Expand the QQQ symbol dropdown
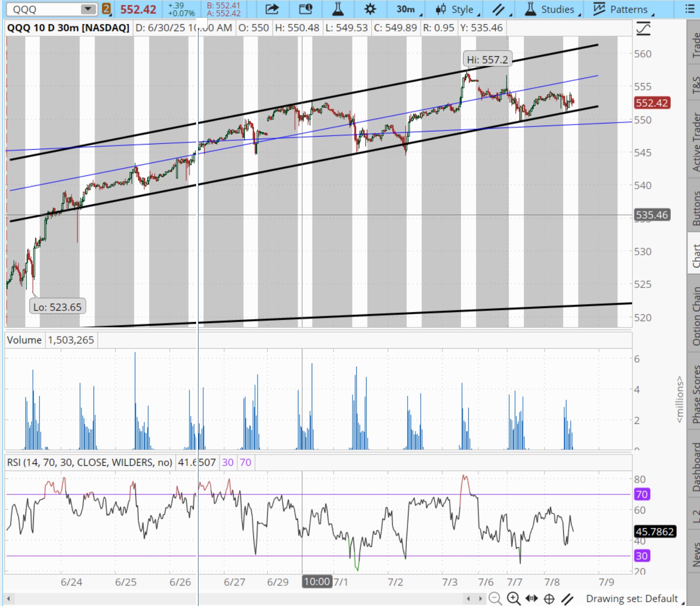Viewport: 700px width, 606px height. click(x=88, y=9)
